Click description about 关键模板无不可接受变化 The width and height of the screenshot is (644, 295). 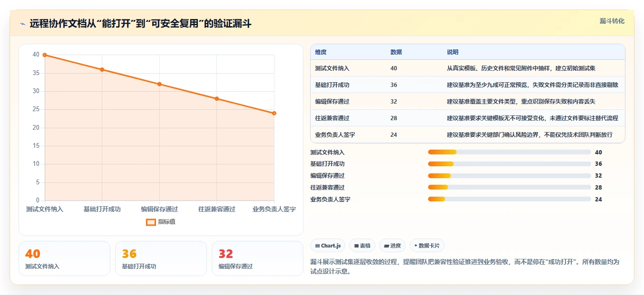[532, 118]
